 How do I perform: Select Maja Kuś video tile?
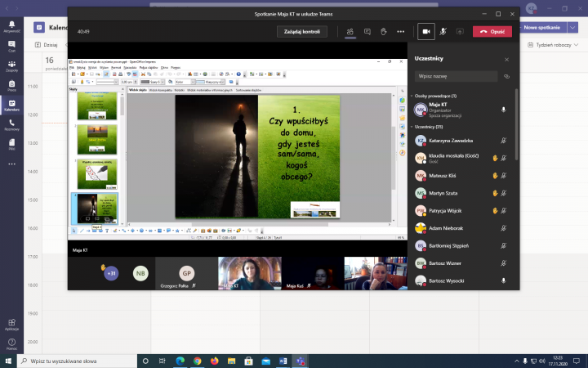click(x=313, y=273)
